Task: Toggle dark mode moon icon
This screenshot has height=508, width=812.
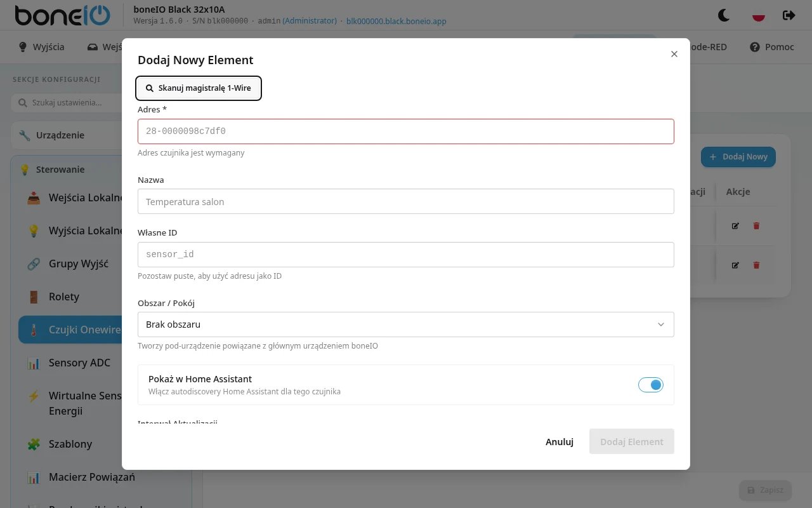Action: click(x=724, y=15)
